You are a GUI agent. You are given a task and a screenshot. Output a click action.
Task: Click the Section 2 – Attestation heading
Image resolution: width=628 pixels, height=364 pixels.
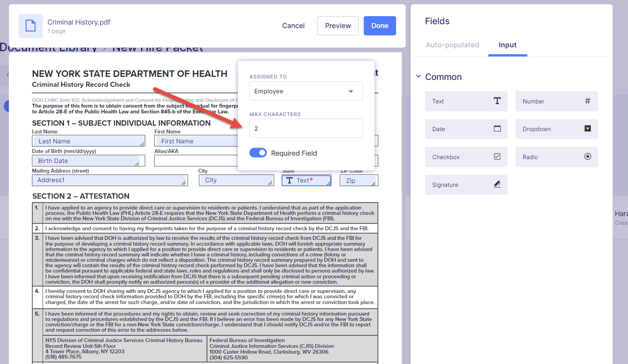click(x=81, y=196)
